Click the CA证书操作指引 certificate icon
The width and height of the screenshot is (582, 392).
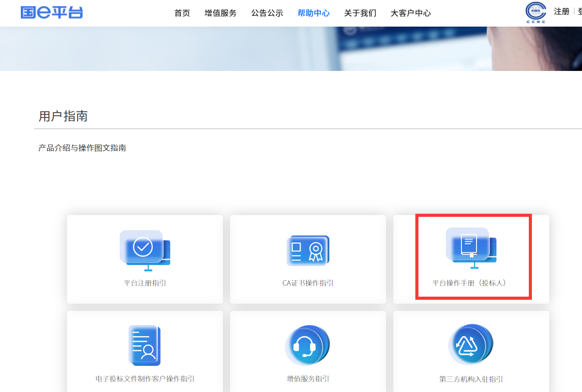[308, 251]
